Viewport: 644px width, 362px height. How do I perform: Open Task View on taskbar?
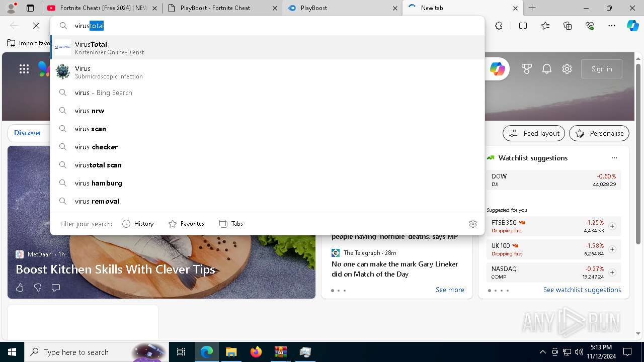pos(181,352)
